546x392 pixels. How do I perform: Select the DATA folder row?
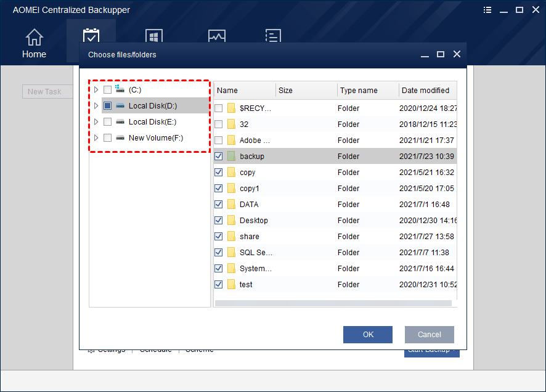(250, 204)
